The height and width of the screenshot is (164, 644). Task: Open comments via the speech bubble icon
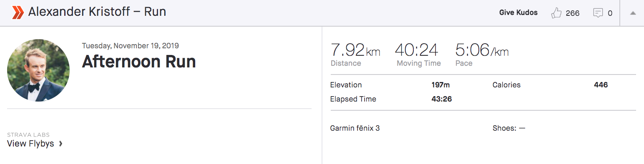[x=598, y=13]
